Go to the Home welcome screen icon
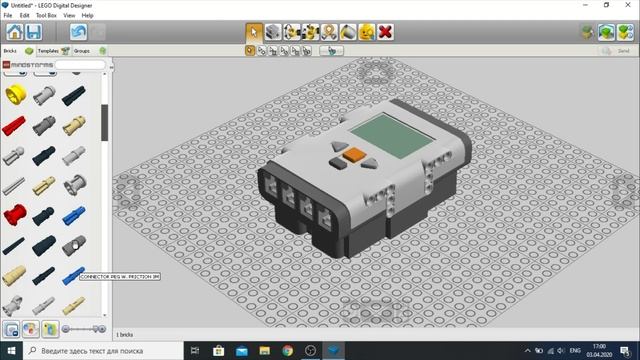The width and height of the screenshot is (640, 360). click(15, 32)
